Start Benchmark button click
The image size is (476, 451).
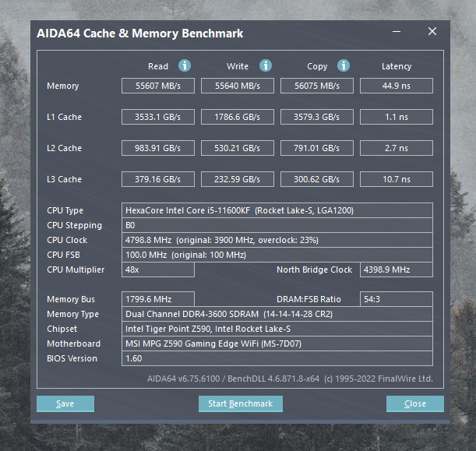click(240, 403)
